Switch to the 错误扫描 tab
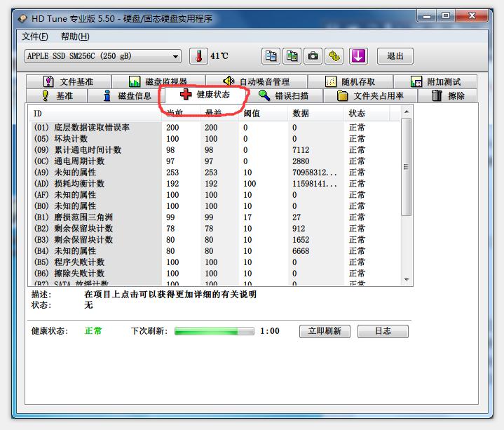 click(284, 96)
